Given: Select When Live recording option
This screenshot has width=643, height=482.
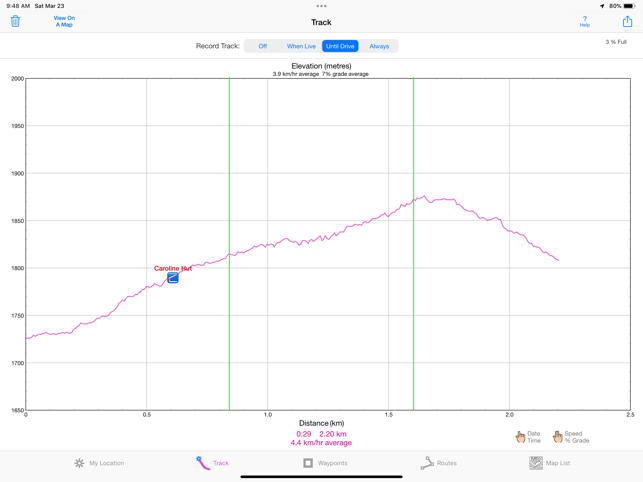Looking at the screenshot, I should 301,46.
